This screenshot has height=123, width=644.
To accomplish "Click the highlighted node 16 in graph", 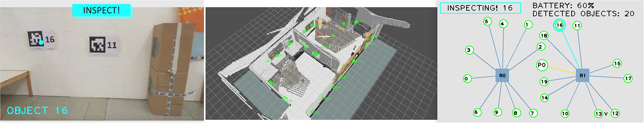I will (x=560, y=25).
